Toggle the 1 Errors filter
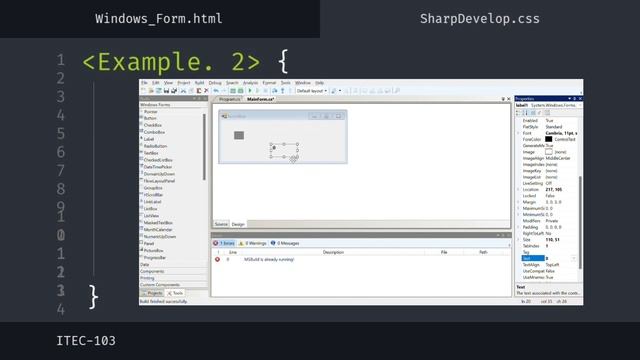 [224, 243]
